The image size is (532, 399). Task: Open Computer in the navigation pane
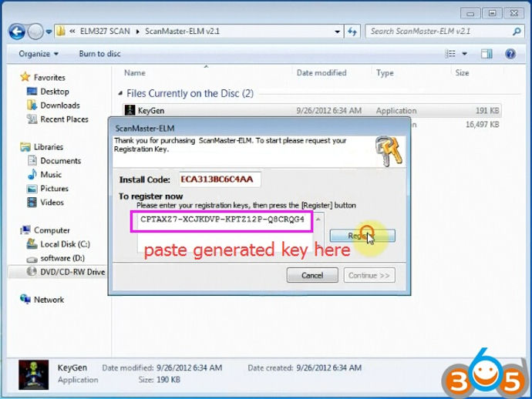pos(52,230)
